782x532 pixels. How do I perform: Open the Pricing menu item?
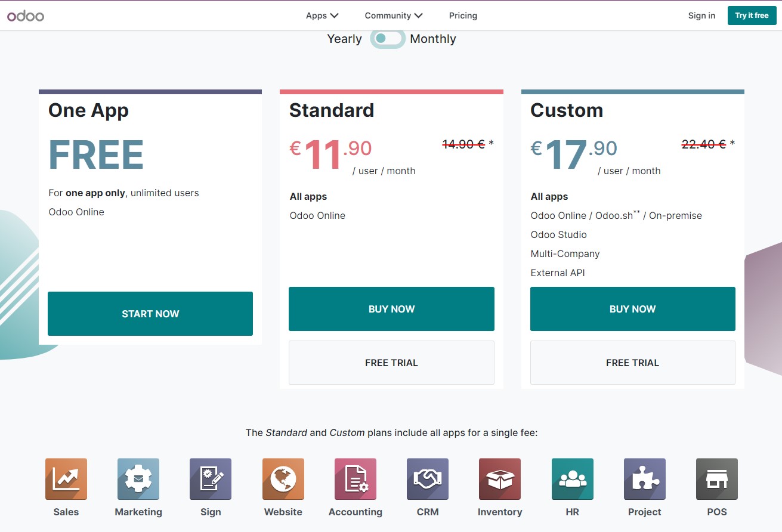[463, 16]
